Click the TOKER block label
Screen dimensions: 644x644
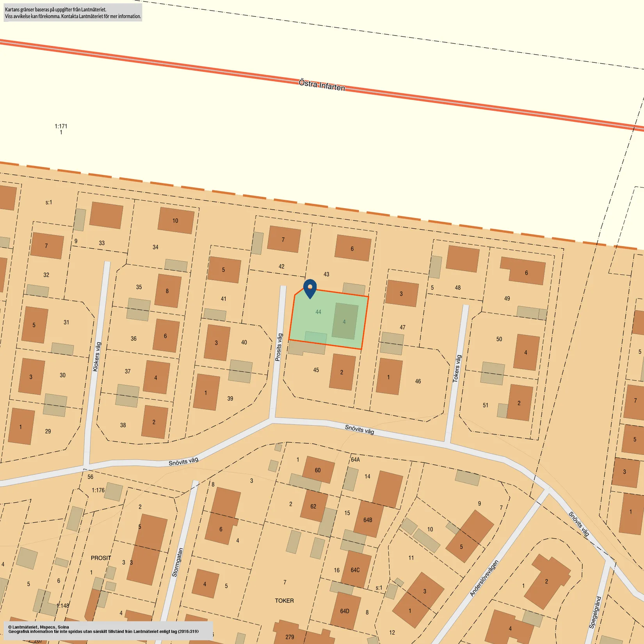coord(284,601)
